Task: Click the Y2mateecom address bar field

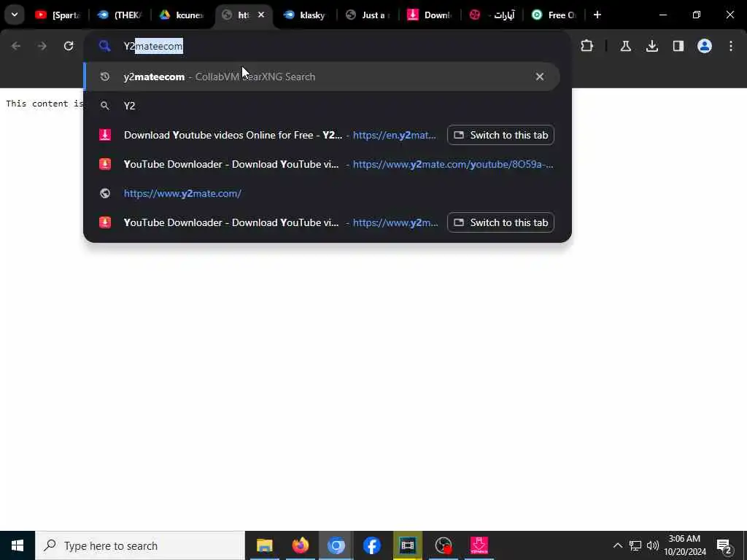Action: tap(328, 46)
